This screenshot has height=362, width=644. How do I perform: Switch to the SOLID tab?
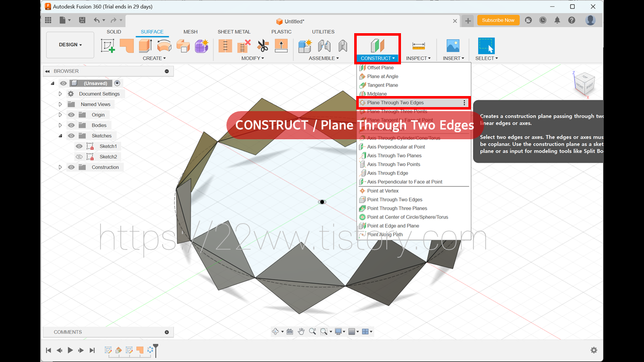click(114, 32)
